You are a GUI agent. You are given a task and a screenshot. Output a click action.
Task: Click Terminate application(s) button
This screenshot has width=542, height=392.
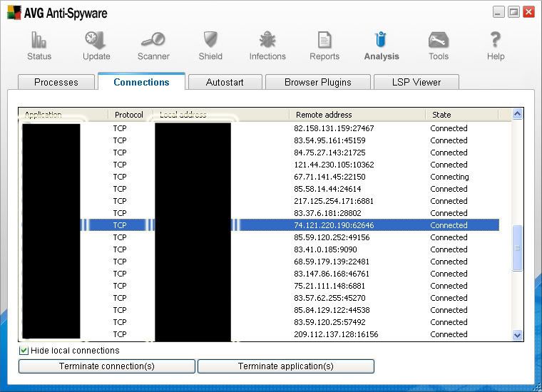285,366
